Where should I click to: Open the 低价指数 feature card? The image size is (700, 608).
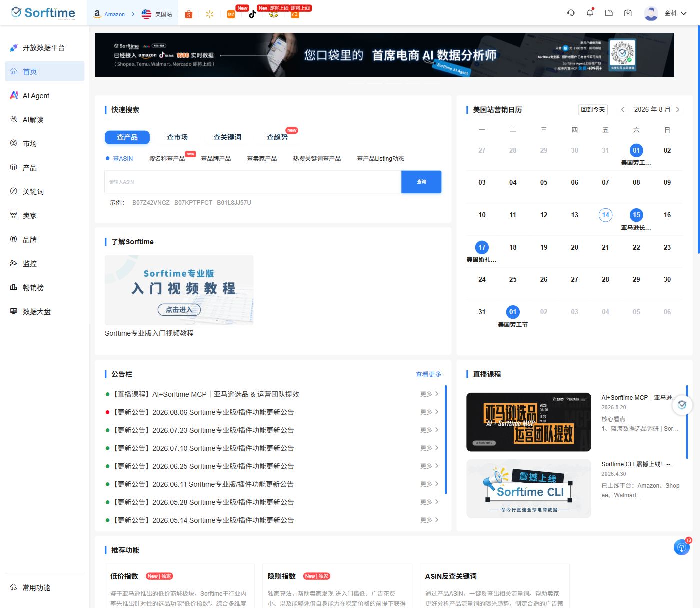pyautogui.click(x=180, y=586)
